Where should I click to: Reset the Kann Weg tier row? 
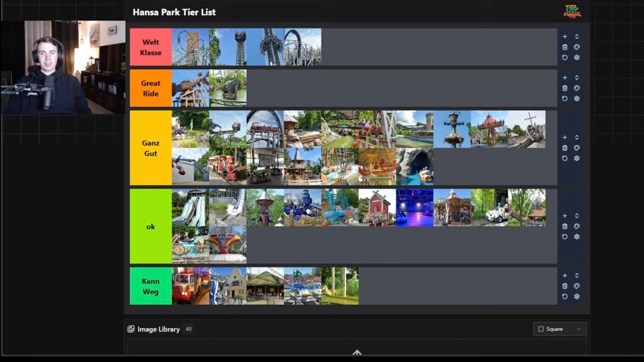(565, 297)
